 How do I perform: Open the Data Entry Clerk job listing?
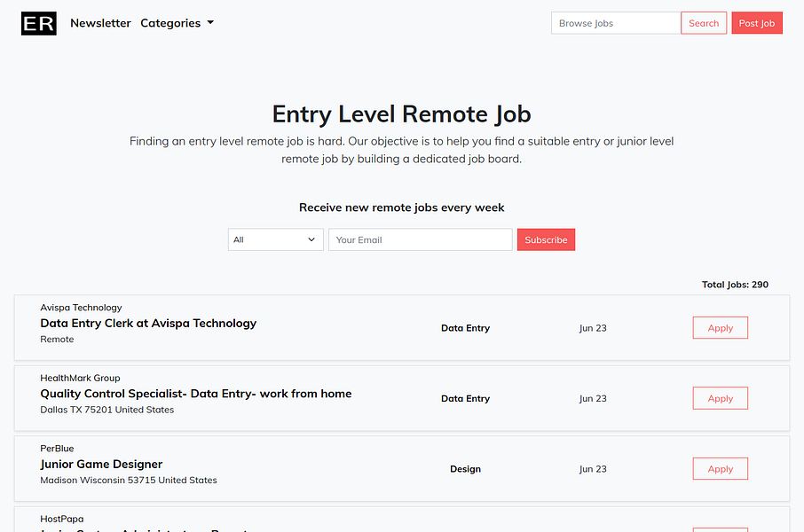(x=148, y=323)
